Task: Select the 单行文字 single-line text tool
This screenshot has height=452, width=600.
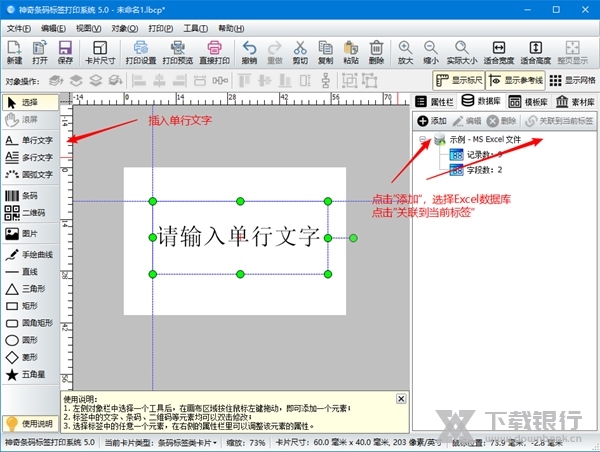Action: 29,140
